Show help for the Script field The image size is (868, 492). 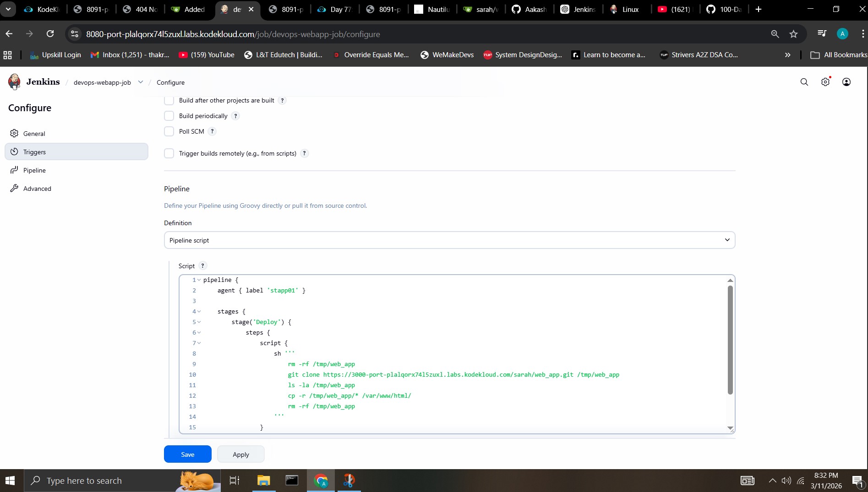click(202, 266)
